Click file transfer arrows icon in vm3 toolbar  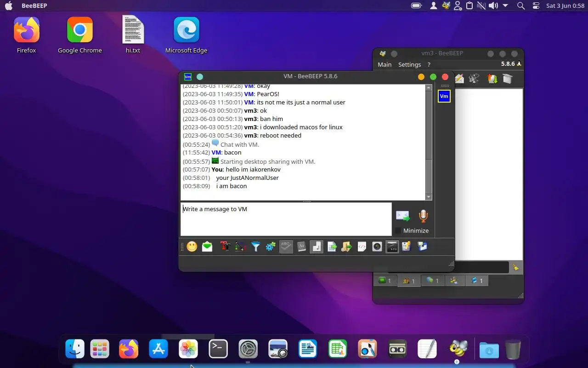[492, 79]
